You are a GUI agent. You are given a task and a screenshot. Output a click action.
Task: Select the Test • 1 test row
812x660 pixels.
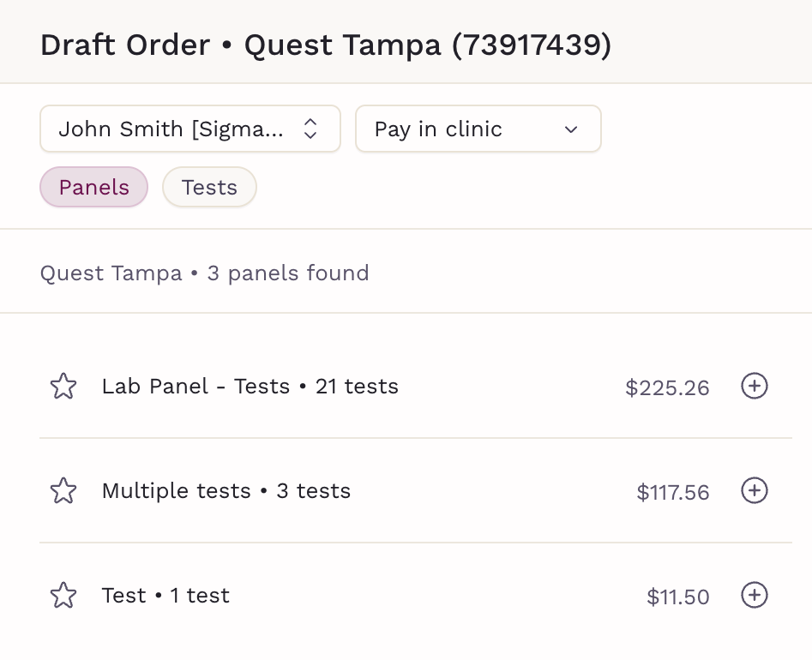point(165,596)
